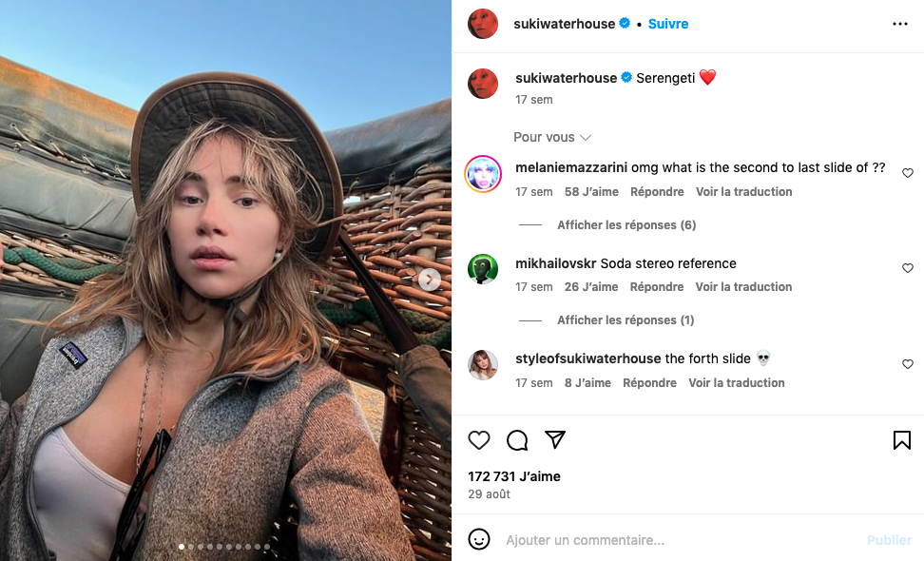
Task: Click the Suivre follow button
Action: point(668,24)
